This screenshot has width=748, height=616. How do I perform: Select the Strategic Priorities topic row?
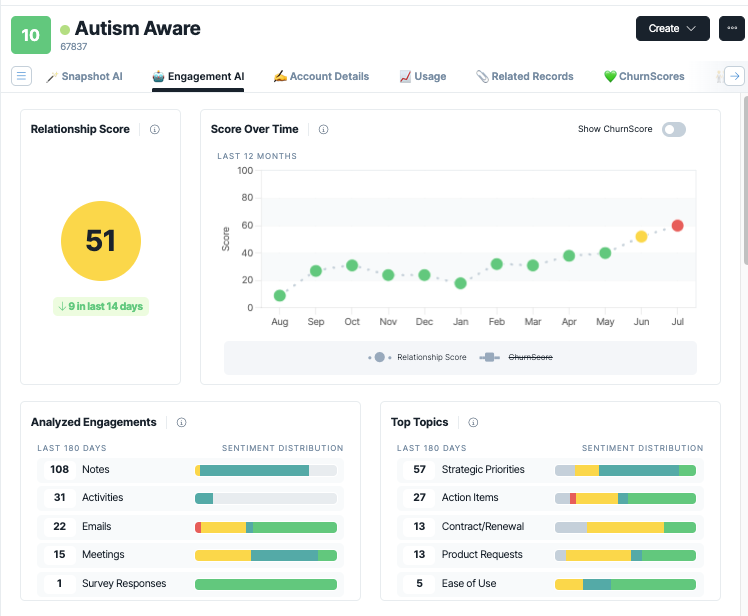pyautogui.click(x=550, y=470)
